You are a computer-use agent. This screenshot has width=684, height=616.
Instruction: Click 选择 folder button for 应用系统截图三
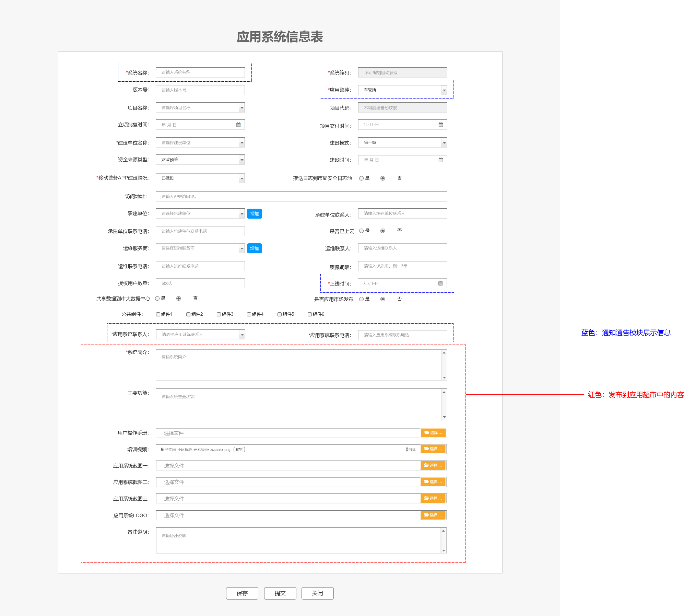[x=433, y=498]
